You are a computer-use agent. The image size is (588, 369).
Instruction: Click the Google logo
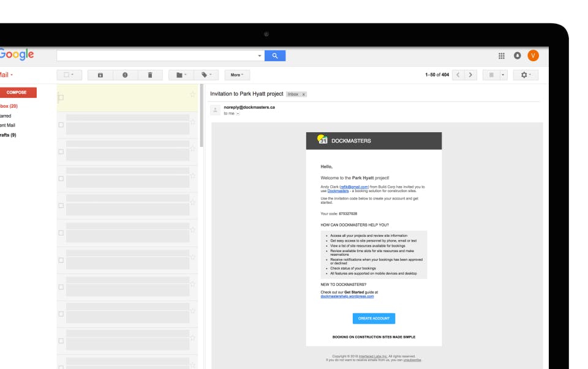tap(17, 54)
